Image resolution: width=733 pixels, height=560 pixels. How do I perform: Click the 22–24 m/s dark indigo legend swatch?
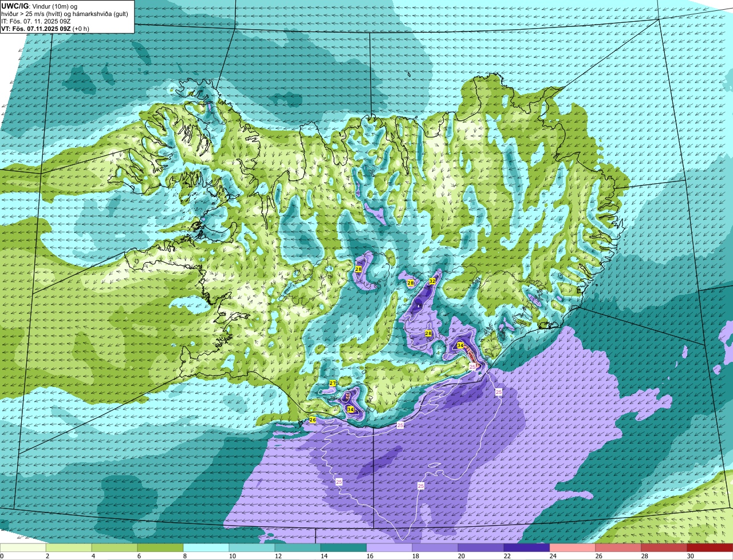click(527, 548)
